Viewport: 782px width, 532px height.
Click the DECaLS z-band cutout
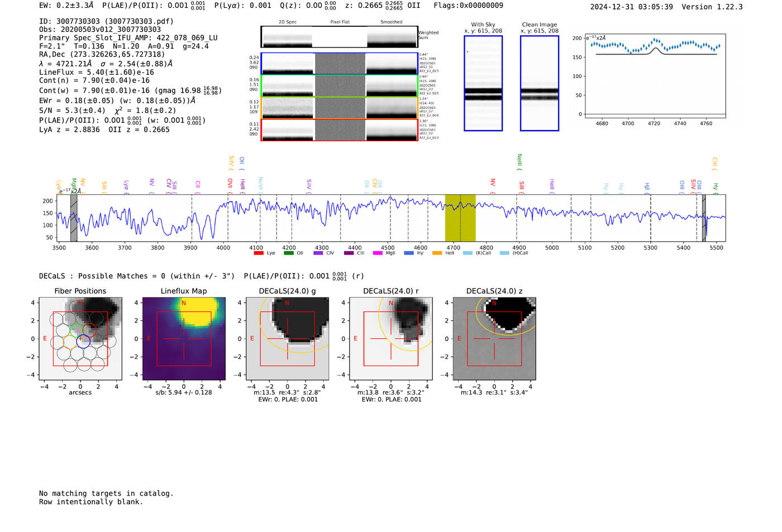[x=494, y=339]
